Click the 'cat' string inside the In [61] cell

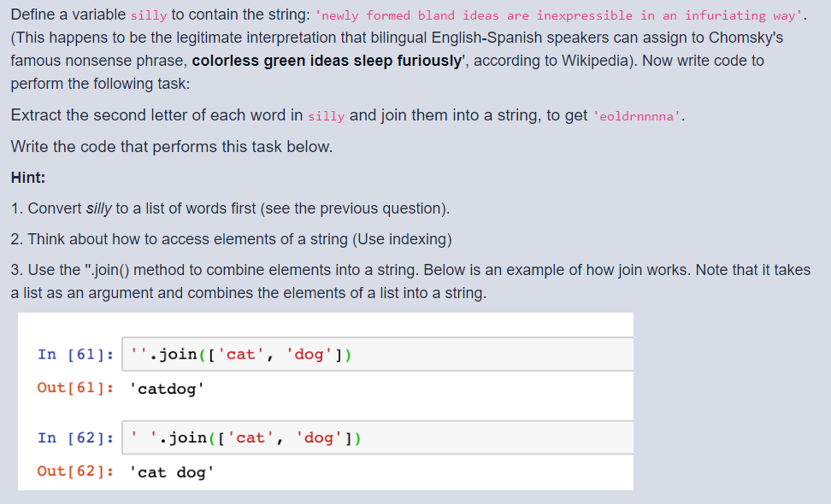(x=244, y=354)
